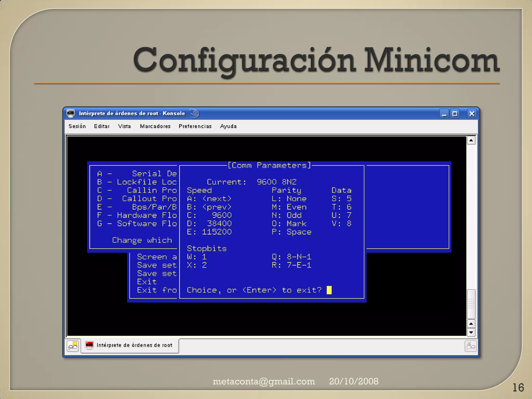Image resolution: width=532 pixels, height=399 pixels.
Task: Click the 'P: Space' parity option
Action: click(291, 232)
